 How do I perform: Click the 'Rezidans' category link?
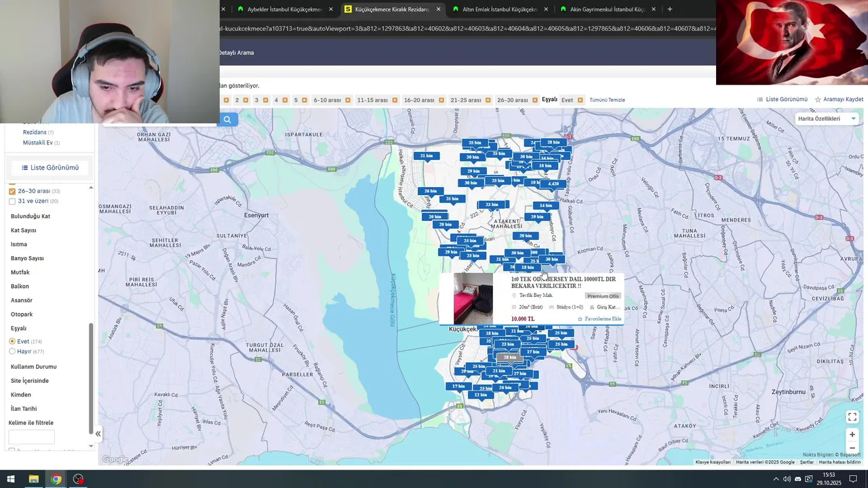pyautogui.click(x=35, y=132)
